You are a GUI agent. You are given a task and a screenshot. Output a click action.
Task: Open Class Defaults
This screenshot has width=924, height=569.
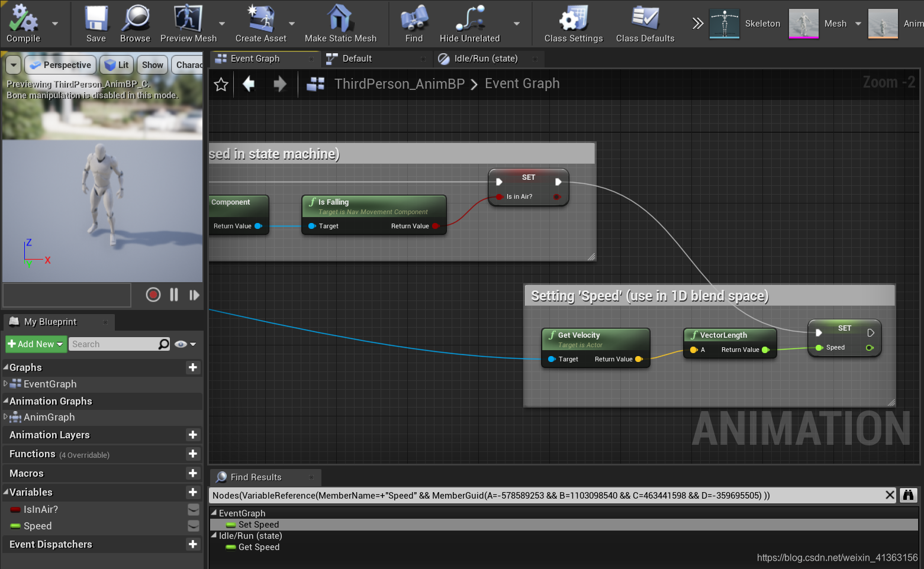coord(645,24)
